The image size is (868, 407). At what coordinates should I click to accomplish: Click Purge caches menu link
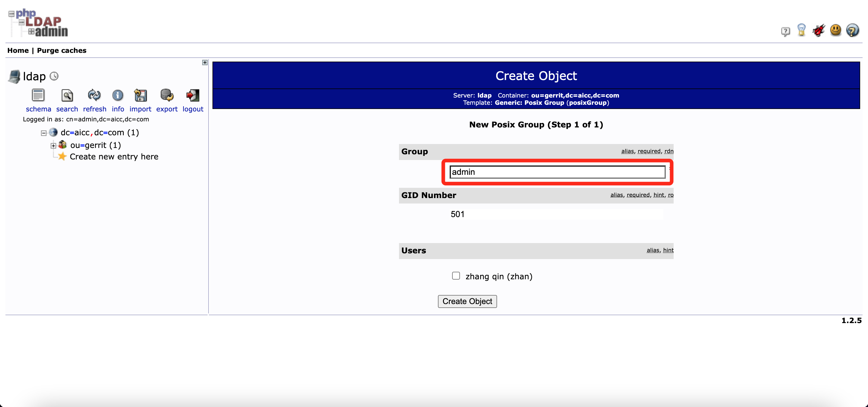point(61,51)
